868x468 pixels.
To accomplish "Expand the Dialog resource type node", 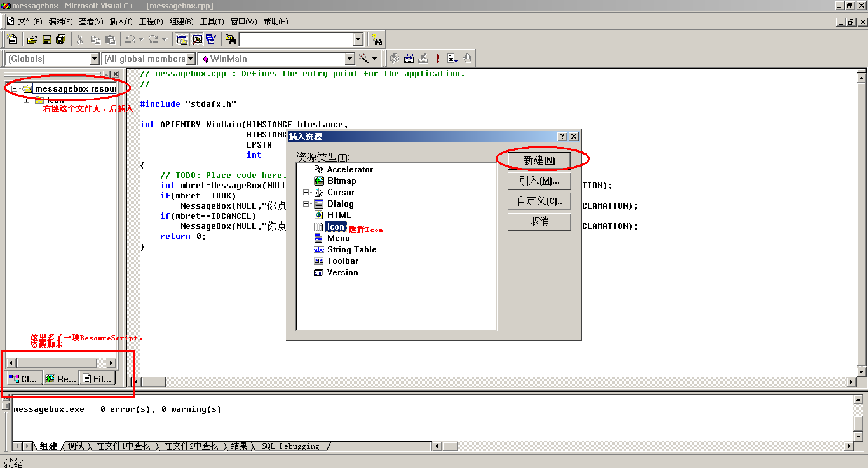I will click(x=306, y=203).
